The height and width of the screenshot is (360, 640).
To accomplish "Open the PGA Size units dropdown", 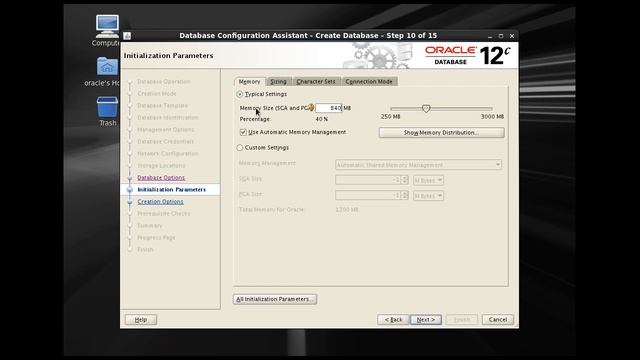I will 428,196.
